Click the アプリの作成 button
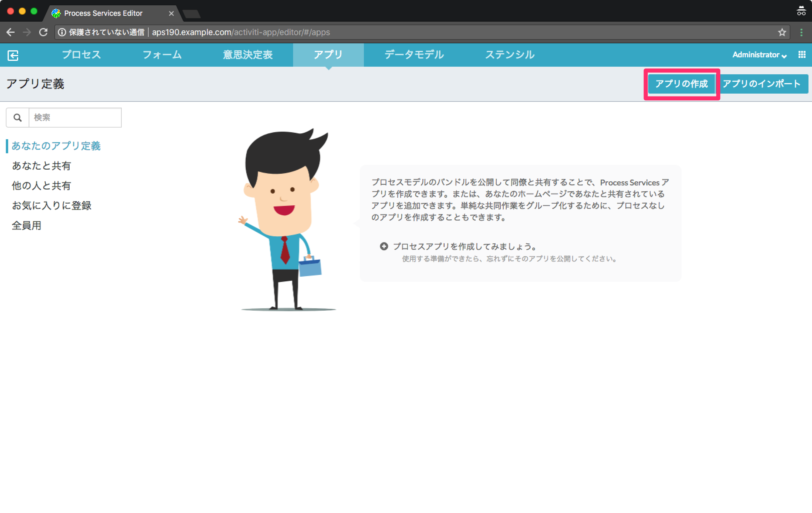812x513 pixels. click(681, 84)
